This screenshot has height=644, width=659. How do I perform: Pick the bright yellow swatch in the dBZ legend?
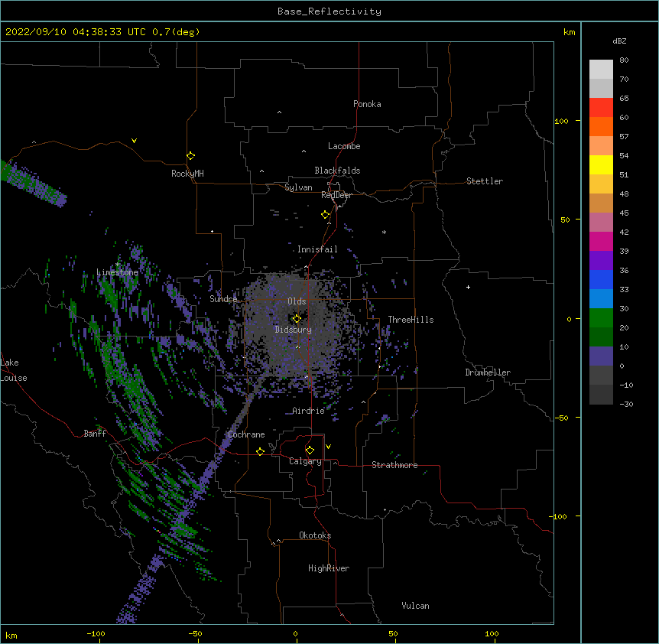pyautogui.click(x=601, y=164)
